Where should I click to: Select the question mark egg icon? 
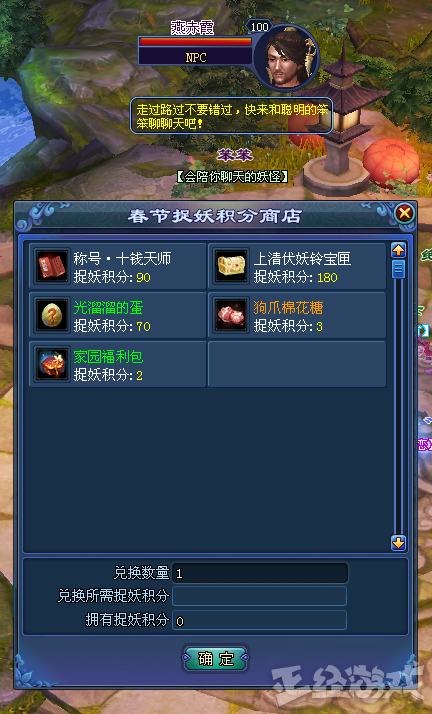[52, 315]
